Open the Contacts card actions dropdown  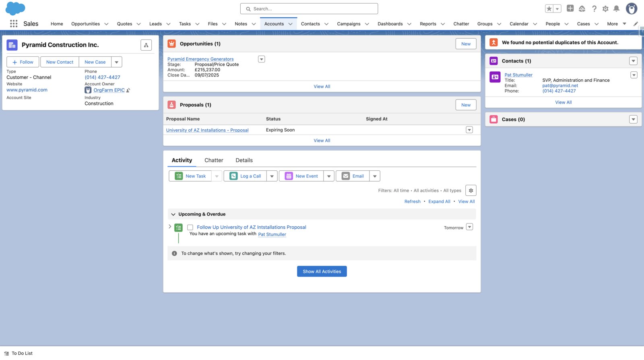(633, 61)
